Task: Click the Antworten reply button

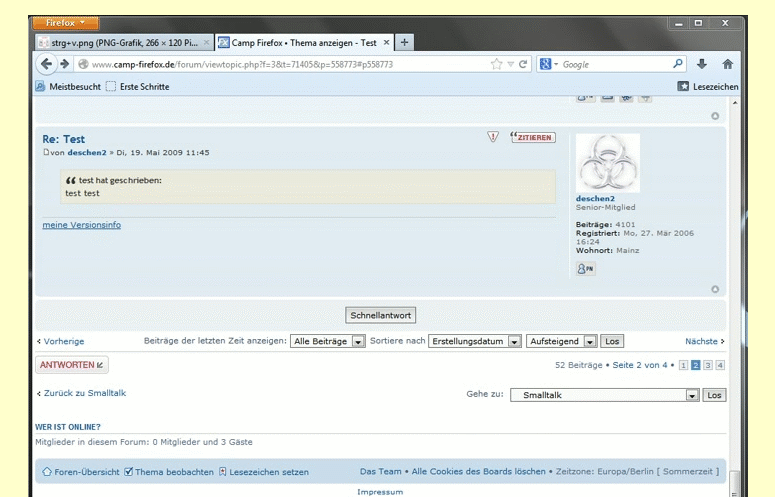Action: pyautogui.click(x=72, y=365)
